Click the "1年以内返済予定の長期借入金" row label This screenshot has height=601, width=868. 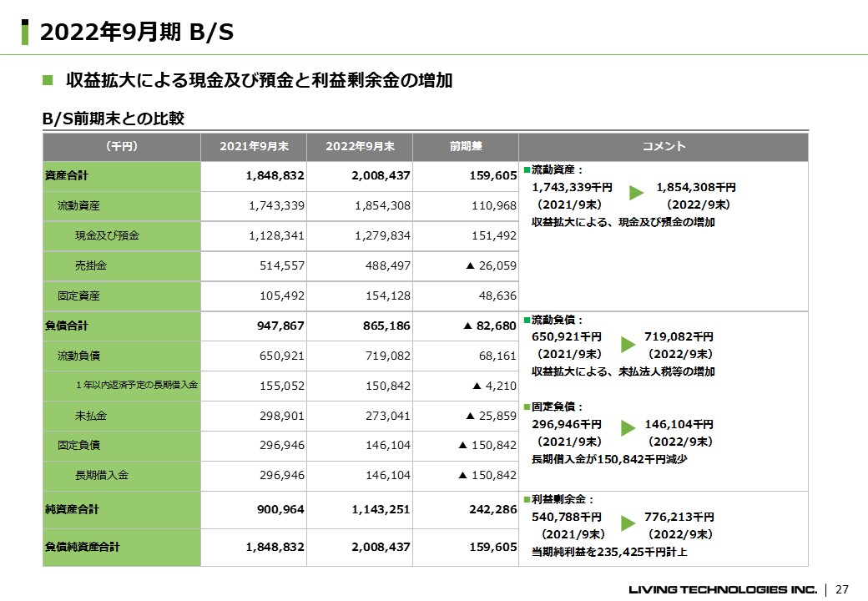pyautogui.click(x=137, y=385)
